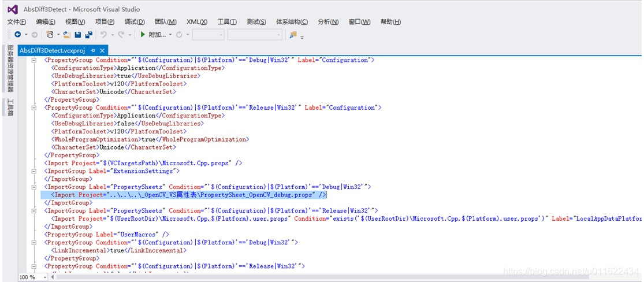Click the New Project toolbar icon
Viewport: 644px width, 282px height.
tap(50, 35)
